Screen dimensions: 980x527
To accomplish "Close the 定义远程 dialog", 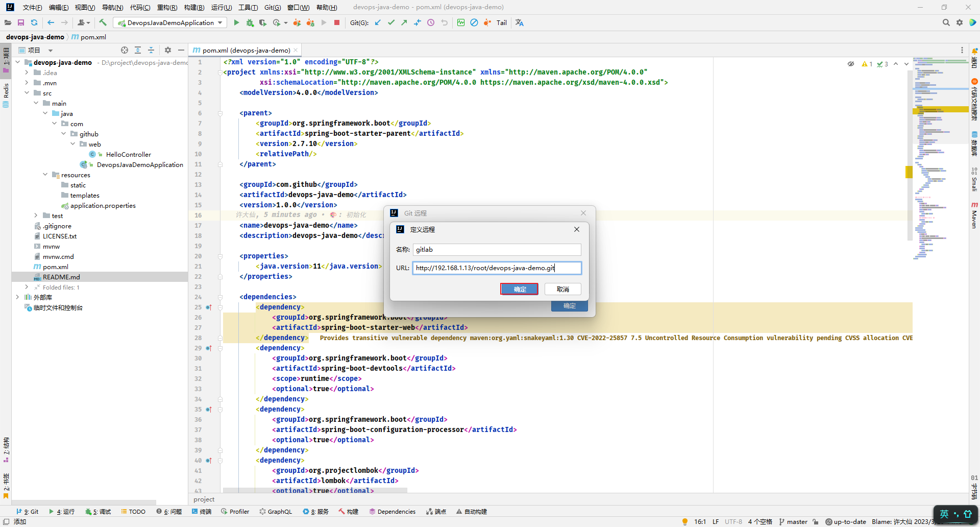I will pyautogui.click(x=577, y=229).
